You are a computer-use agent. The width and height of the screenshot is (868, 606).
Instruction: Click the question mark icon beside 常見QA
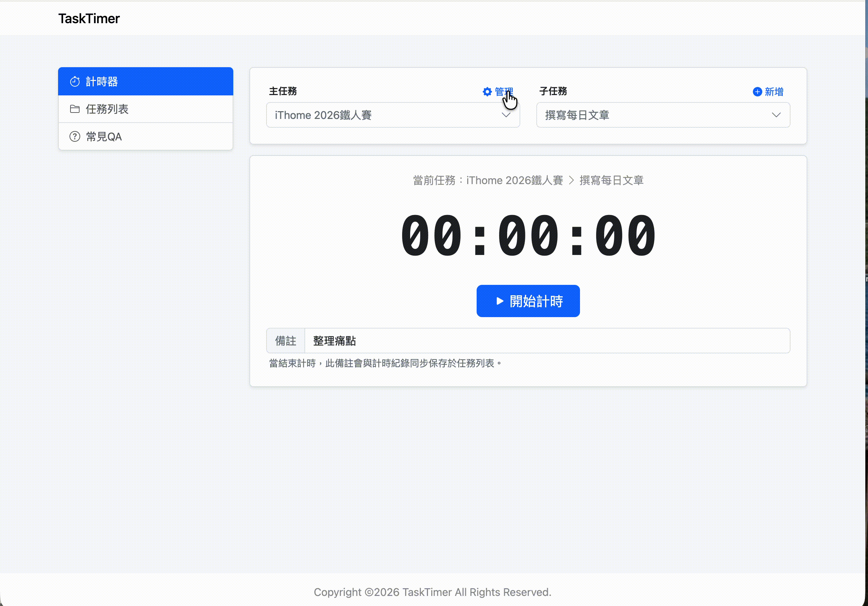click(75, 137)
